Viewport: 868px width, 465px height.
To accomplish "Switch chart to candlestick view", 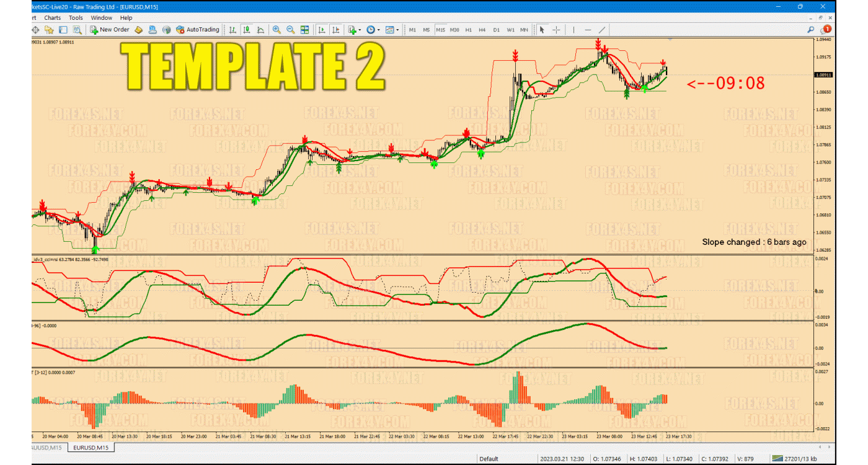I will [247, 29].
